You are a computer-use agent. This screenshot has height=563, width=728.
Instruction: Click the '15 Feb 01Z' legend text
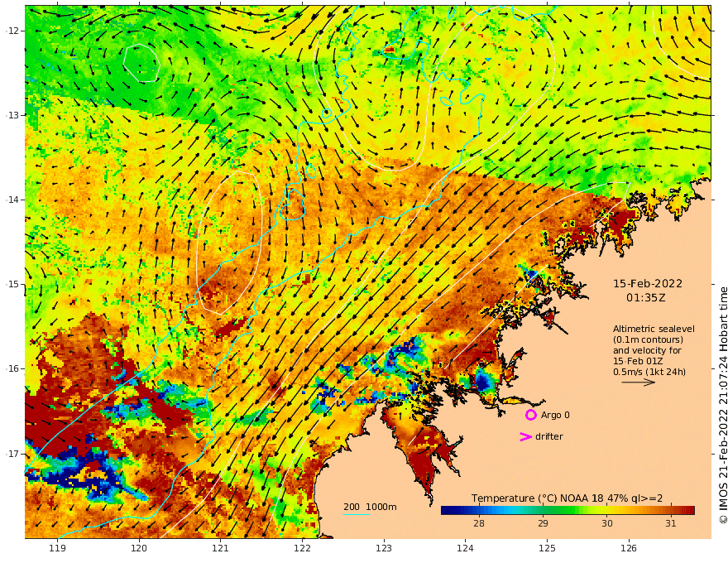(x=638, y=361)
